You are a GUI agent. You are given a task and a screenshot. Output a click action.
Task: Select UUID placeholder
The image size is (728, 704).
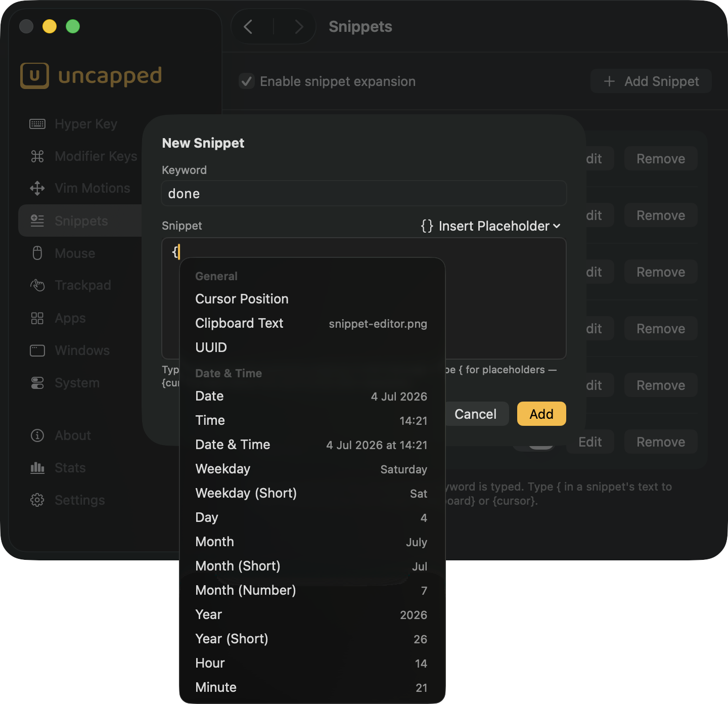coord(312,347)
